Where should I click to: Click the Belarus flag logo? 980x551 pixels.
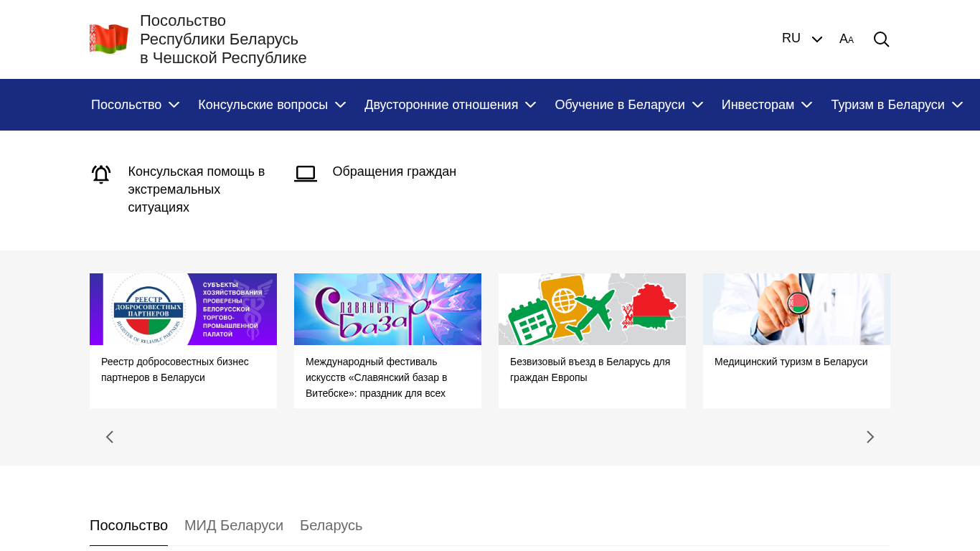[109, 39]
